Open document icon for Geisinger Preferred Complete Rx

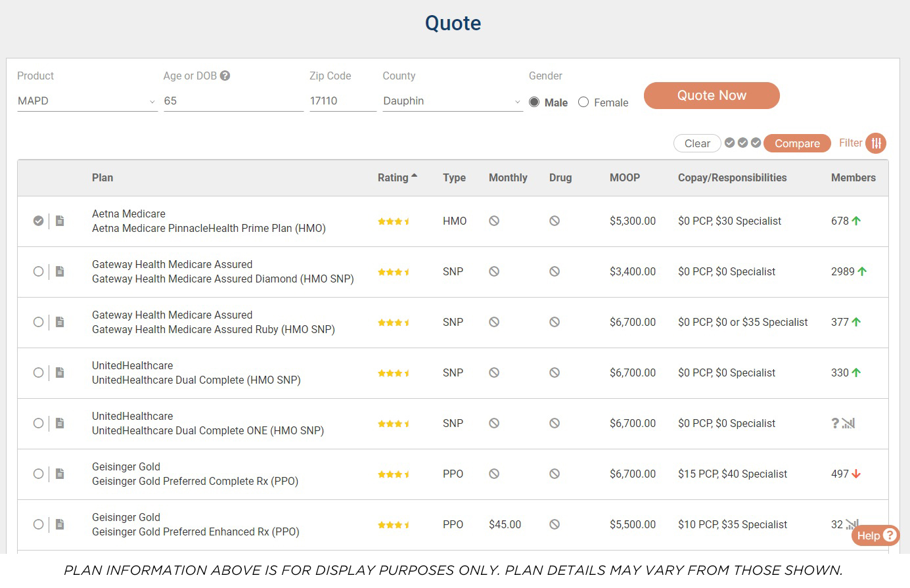[x=60, y=474]
